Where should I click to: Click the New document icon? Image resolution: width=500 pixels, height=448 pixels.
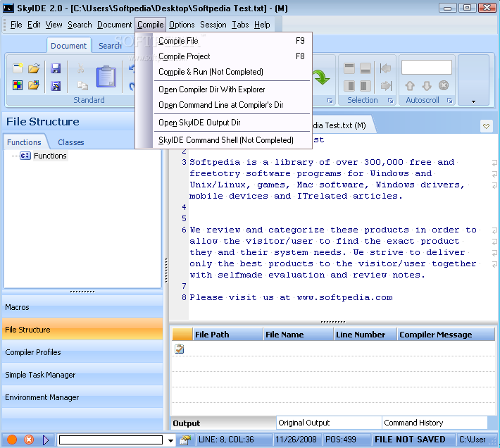(x=18, y=68)
